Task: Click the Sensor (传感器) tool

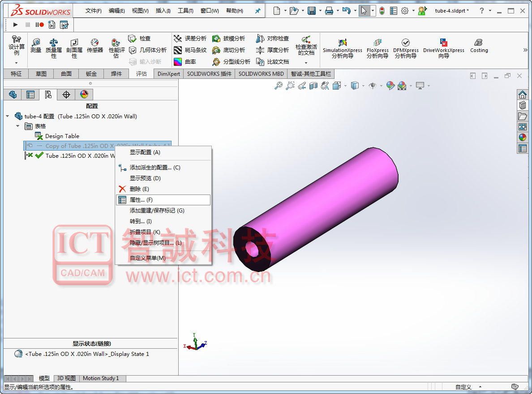Action: pos(94,46)
